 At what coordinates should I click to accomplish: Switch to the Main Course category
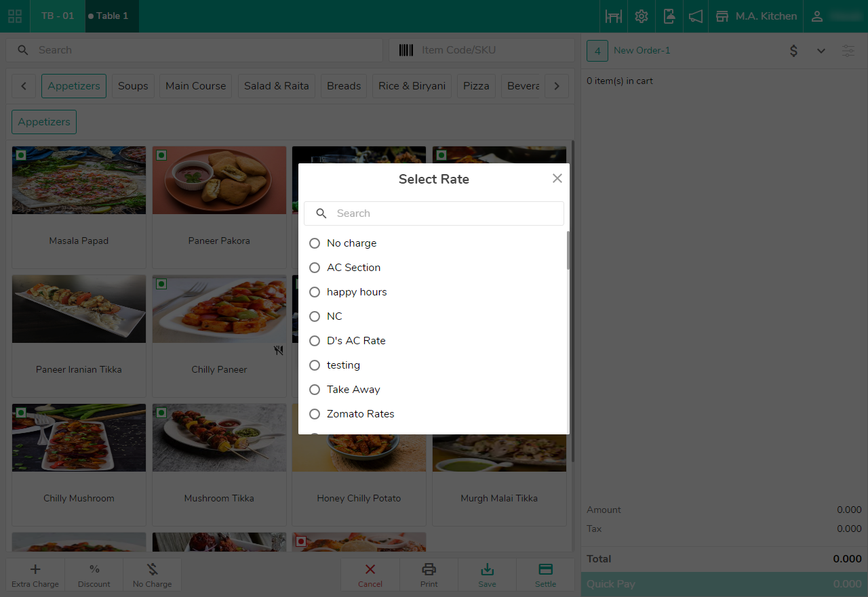pyautogui.click(x=196, y=86)
